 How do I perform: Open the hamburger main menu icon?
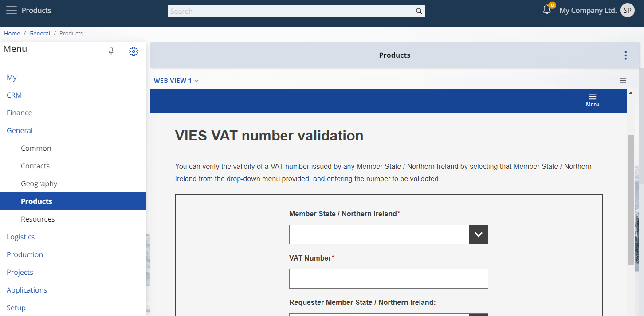pyautogui.click(x=11, y=10)
